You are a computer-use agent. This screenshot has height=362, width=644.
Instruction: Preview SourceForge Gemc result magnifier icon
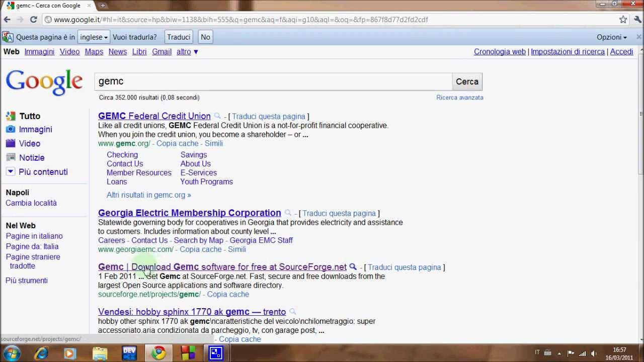click(353, 267)
